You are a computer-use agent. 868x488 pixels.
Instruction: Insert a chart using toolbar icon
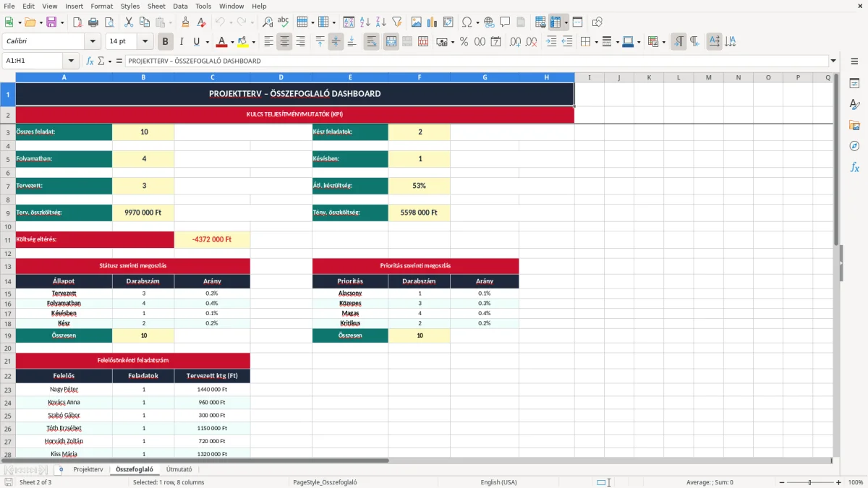(433, 22)
